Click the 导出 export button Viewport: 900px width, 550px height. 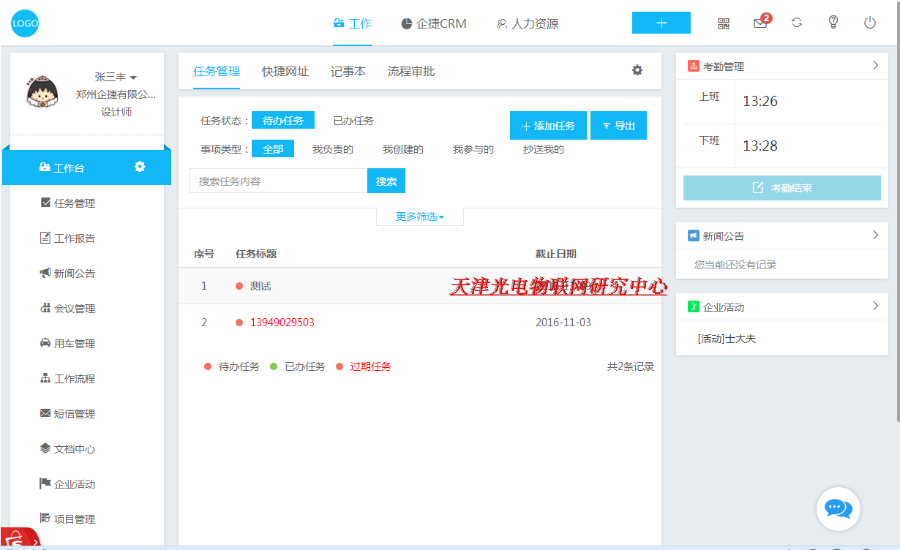pyautogui.click(x=619, y=126)
